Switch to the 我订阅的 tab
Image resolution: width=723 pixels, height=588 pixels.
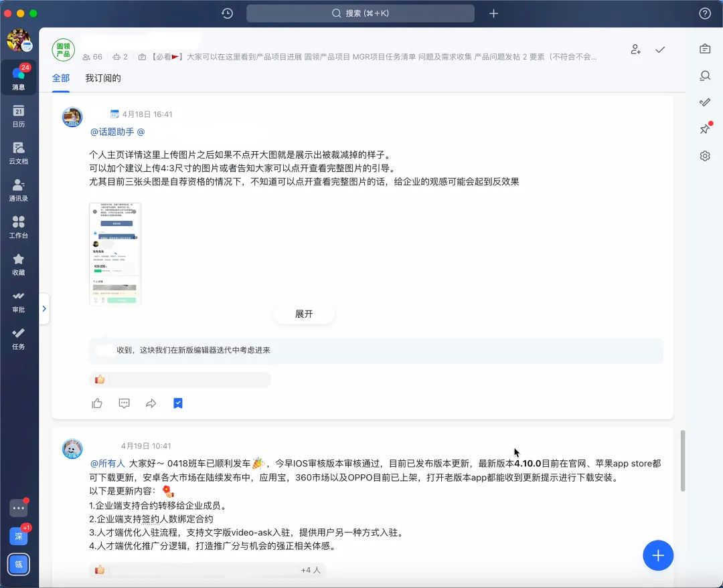pos(103,78)
